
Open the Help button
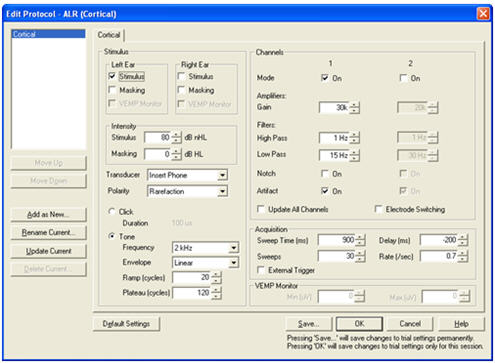click(x=461, y=324)
